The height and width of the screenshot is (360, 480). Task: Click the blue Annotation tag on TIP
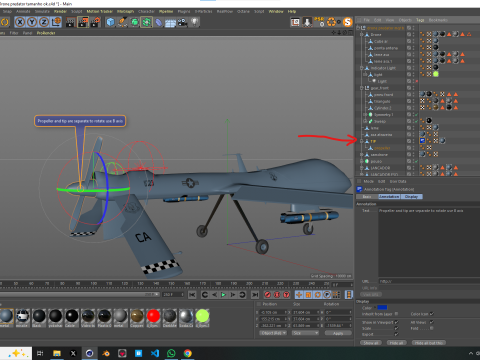[422, 141]
